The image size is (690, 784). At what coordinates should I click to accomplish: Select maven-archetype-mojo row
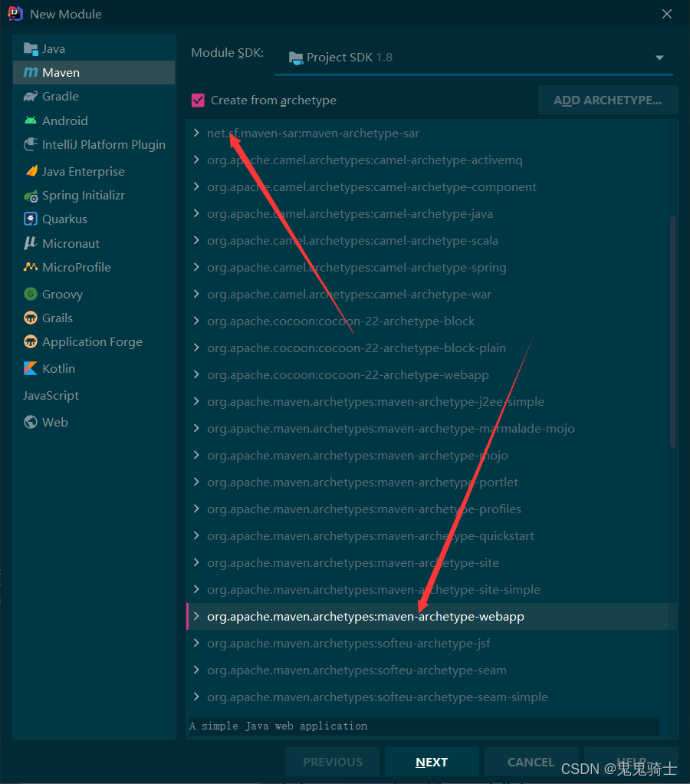click(427, 456)
